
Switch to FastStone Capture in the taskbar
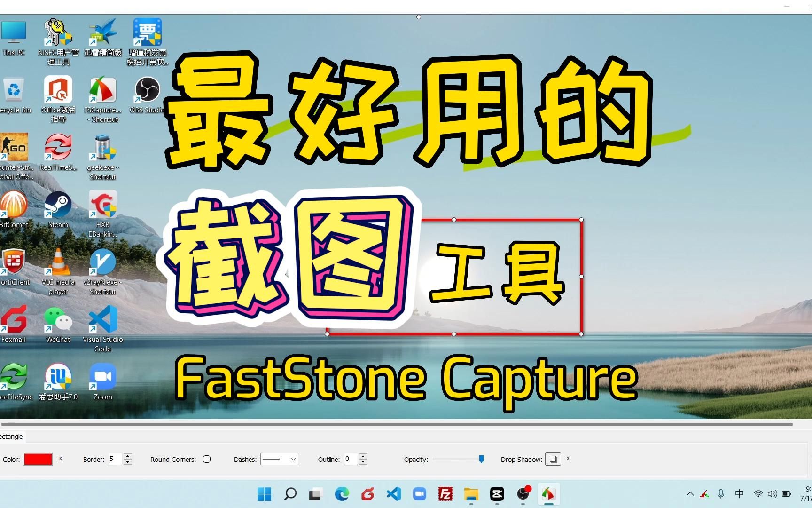[548, 494]
